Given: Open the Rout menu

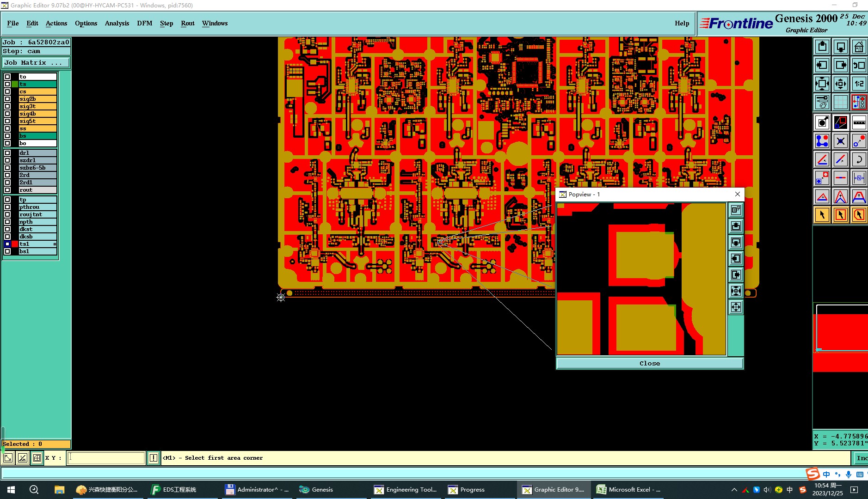Looking at the screenshot, I should (x=188, y=23).
